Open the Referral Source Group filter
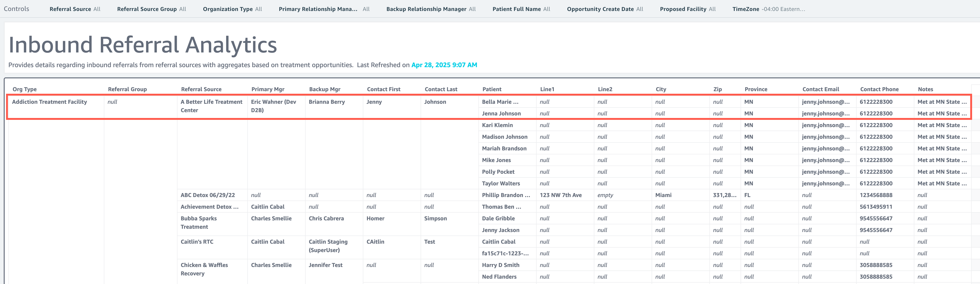 coord(151,9)
